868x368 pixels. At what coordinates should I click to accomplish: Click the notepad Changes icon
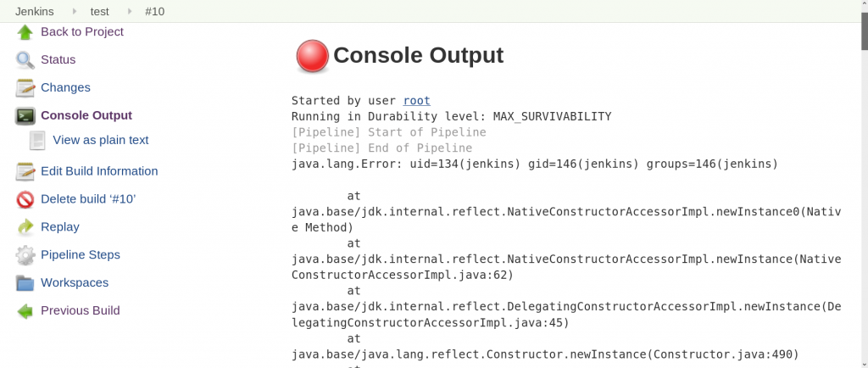point(25,88)
